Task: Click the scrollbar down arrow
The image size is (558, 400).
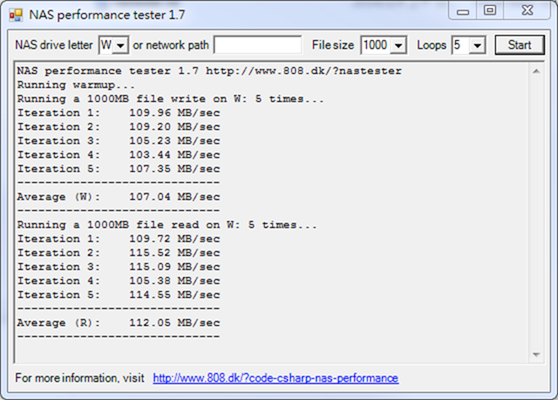Action: [536, 354]
